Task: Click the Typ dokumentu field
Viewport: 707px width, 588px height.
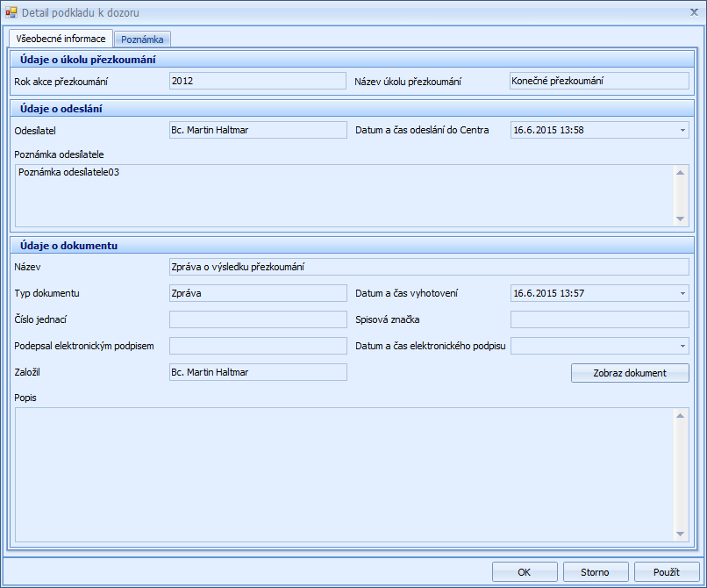Action: (258, 293)
